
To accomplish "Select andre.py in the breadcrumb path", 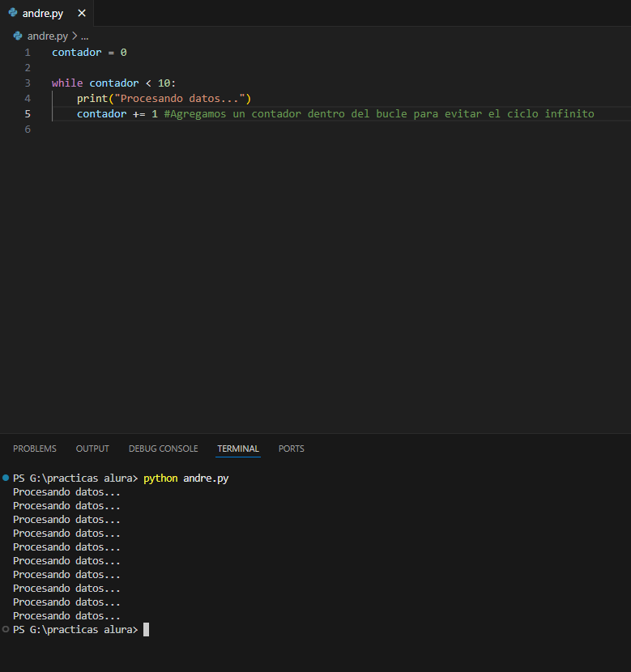I will point(48,36).
